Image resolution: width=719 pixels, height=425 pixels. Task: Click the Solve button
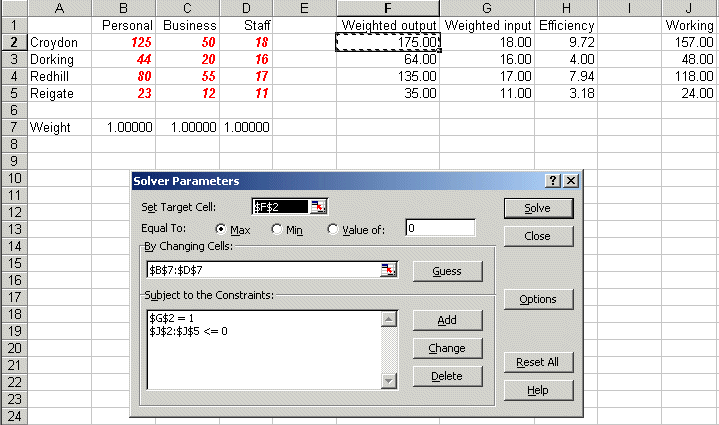(x=537, y=208)
